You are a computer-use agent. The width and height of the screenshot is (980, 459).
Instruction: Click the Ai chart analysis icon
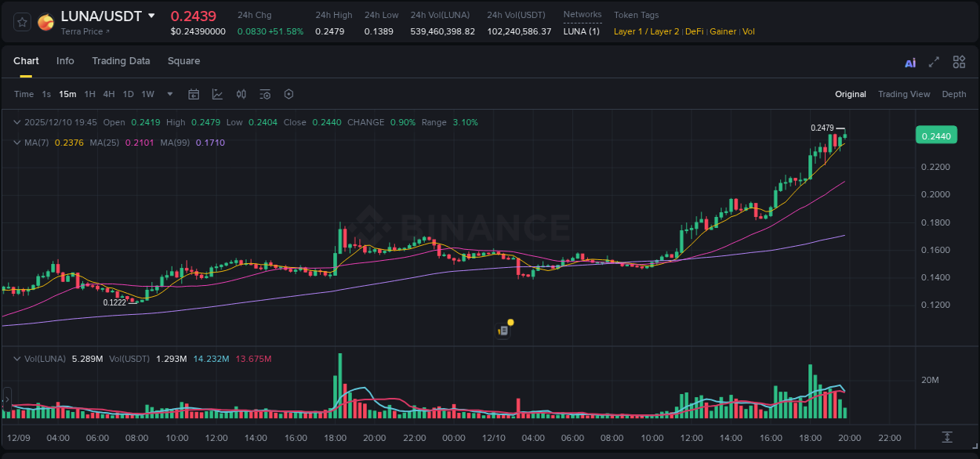click(x=910, y=61)
